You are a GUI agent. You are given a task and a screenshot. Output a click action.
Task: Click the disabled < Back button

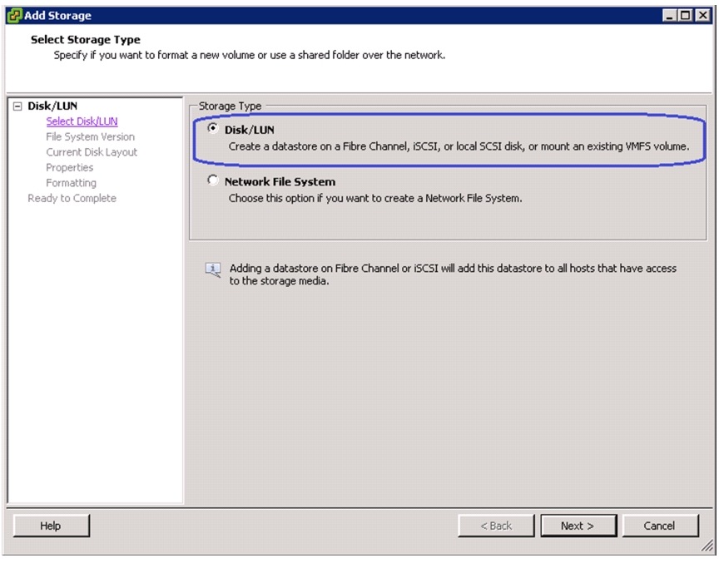[496, 526]
